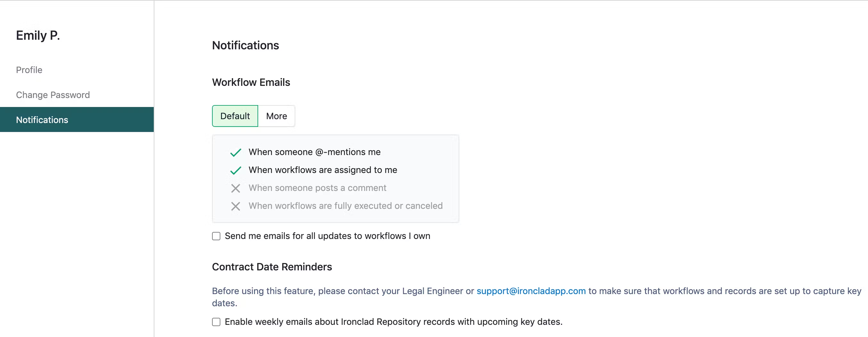Click the Contract Date Reminders heading
The image size is (868, 337).
272,267
